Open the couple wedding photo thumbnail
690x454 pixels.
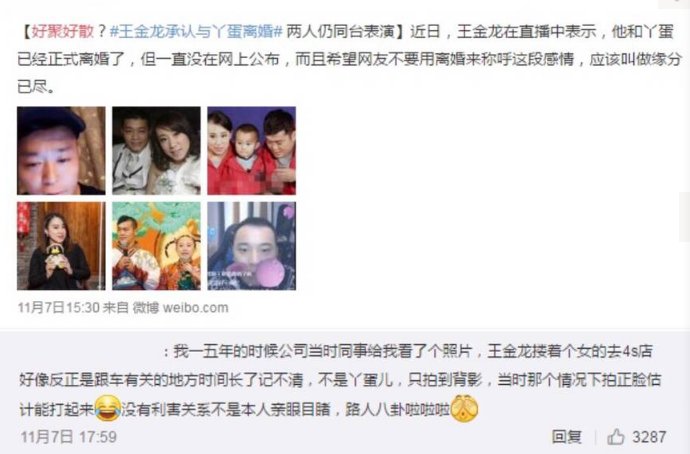tap(156, 150)
